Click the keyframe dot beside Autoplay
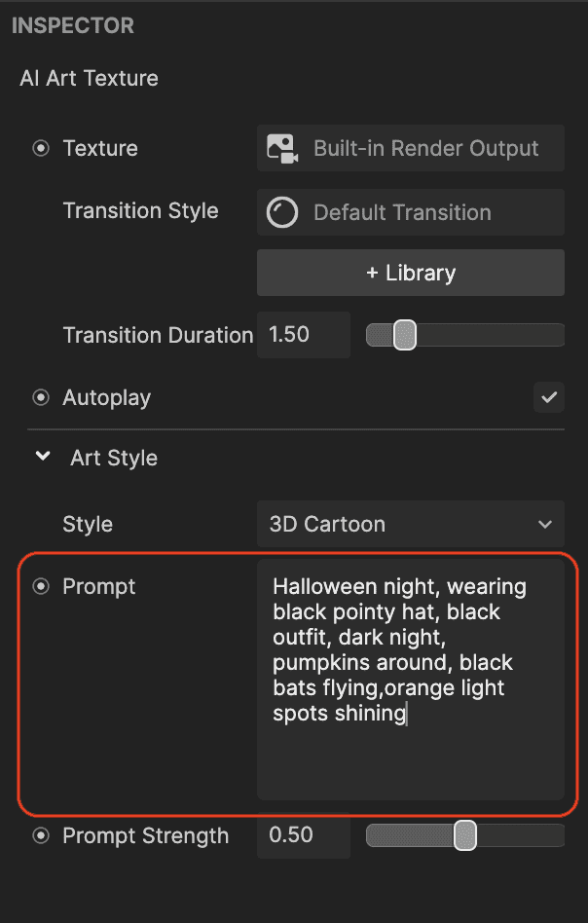The width and height of the screenshot is (588, 923). click(41, 398)
